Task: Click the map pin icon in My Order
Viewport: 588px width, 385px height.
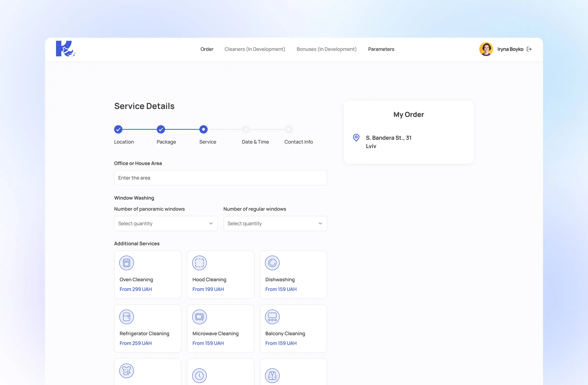Action: (356, 137)
